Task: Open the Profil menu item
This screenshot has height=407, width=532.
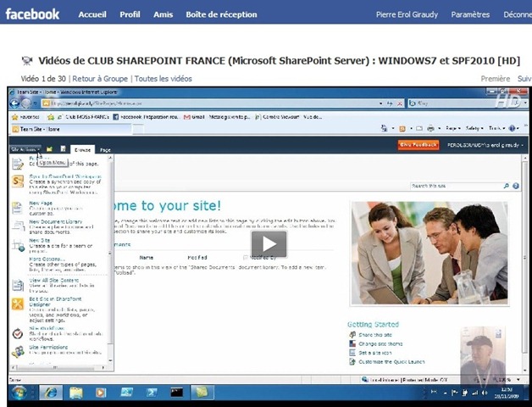Action: click(x=130, y=14)
